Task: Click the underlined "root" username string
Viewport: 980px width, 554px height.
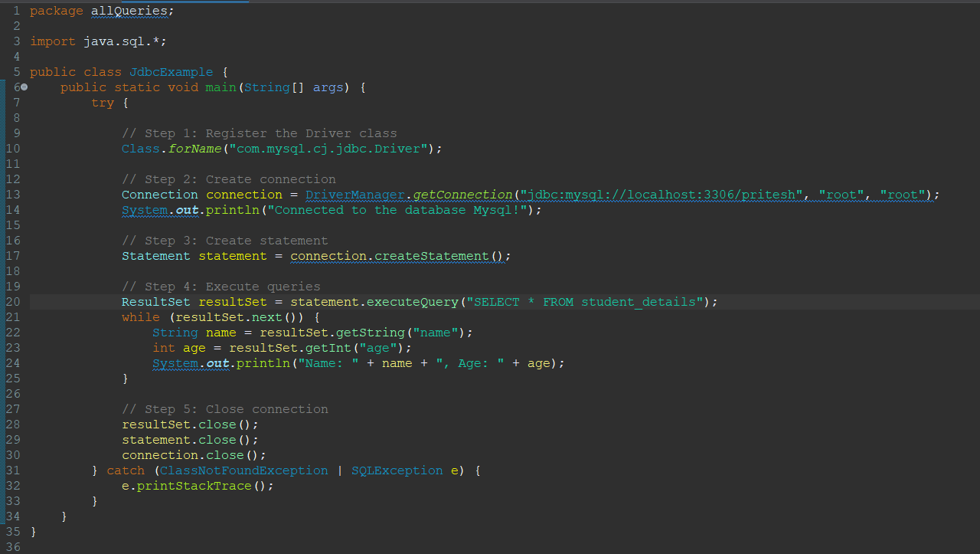Action: click(x=841, y=194)
